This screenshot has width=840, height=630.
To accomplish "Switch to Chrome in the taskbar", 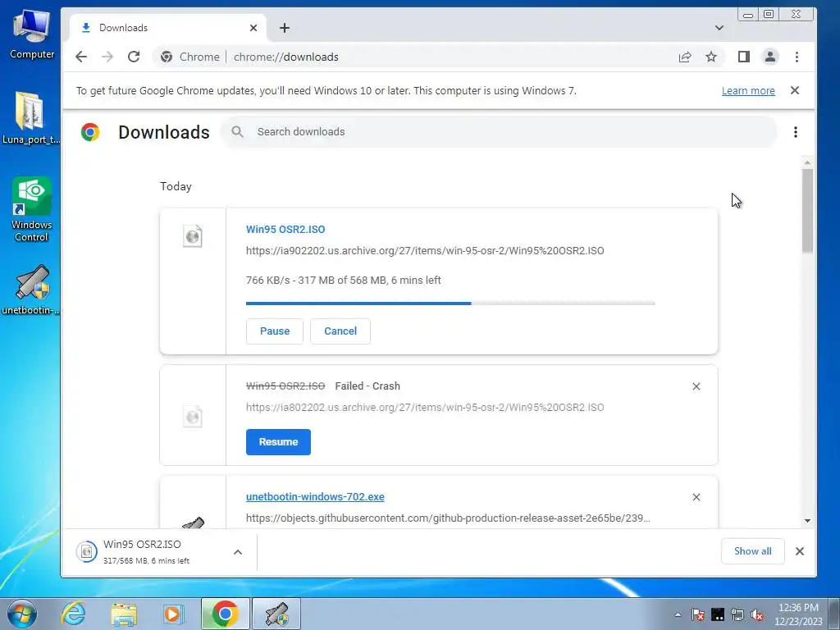I will pos(225,614).
